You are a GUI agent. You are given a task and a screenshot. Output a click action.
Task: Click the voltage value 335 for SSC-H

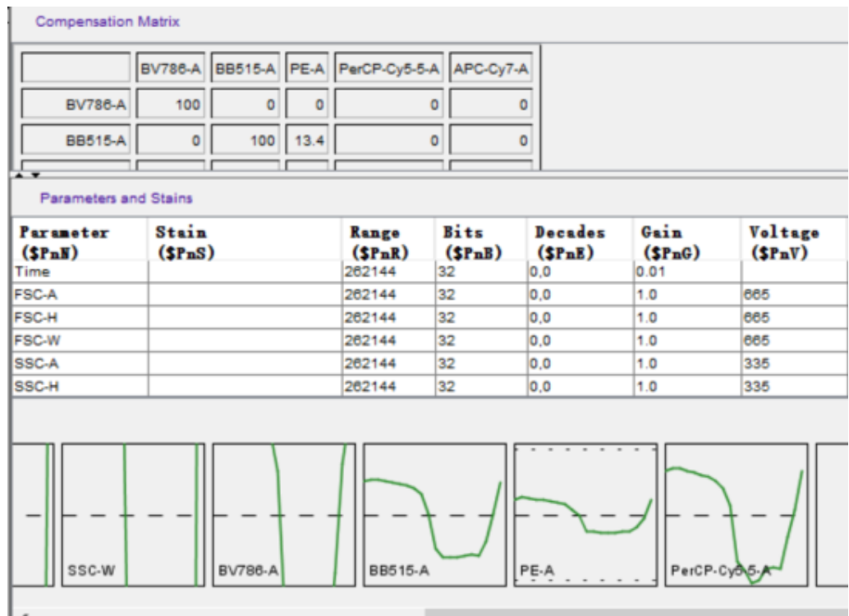point(794,386)
